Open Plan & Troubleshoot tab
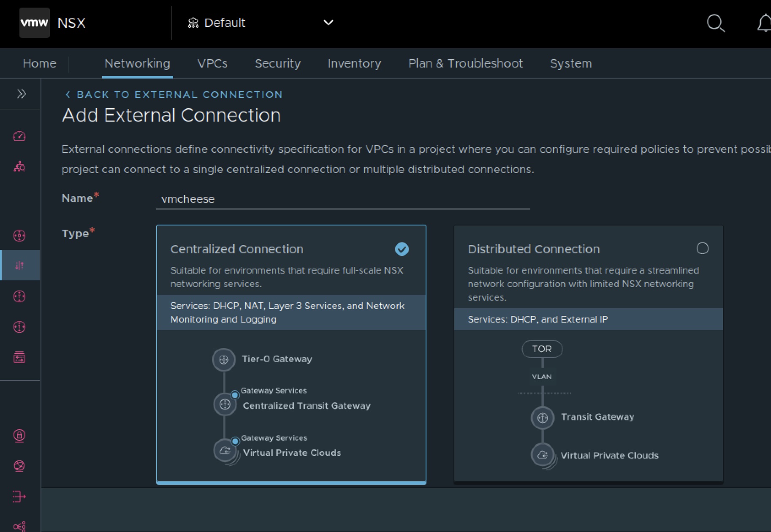This screenshot has height=532, width=771. [x=465, y=63]
